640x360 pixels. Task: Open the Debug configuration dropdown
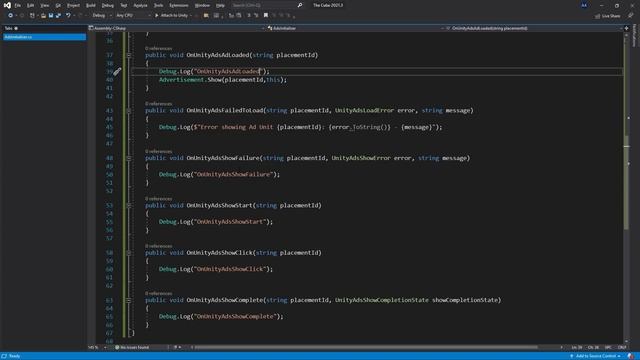point(102,16)
